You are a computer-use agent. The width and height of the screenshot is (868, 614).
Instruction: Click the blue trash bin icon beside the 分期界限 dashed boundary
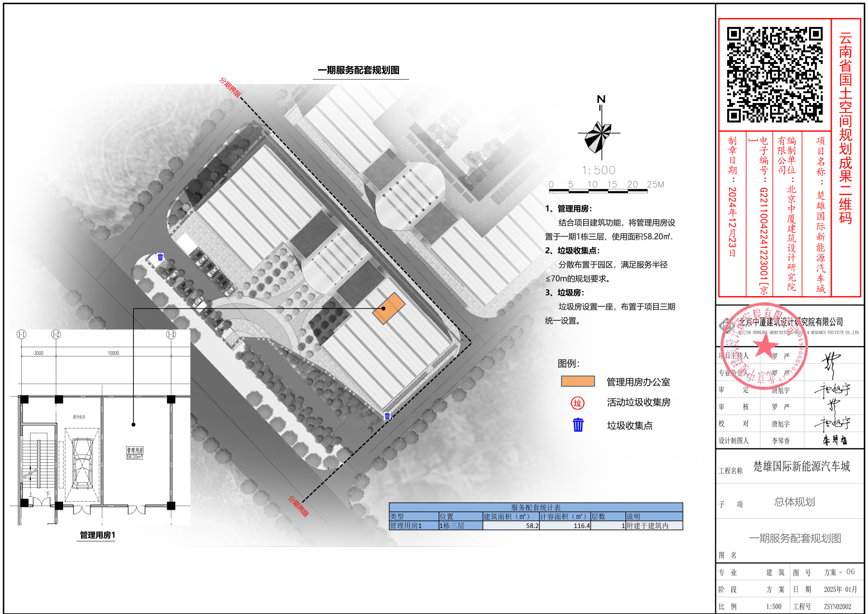point(387,416)
